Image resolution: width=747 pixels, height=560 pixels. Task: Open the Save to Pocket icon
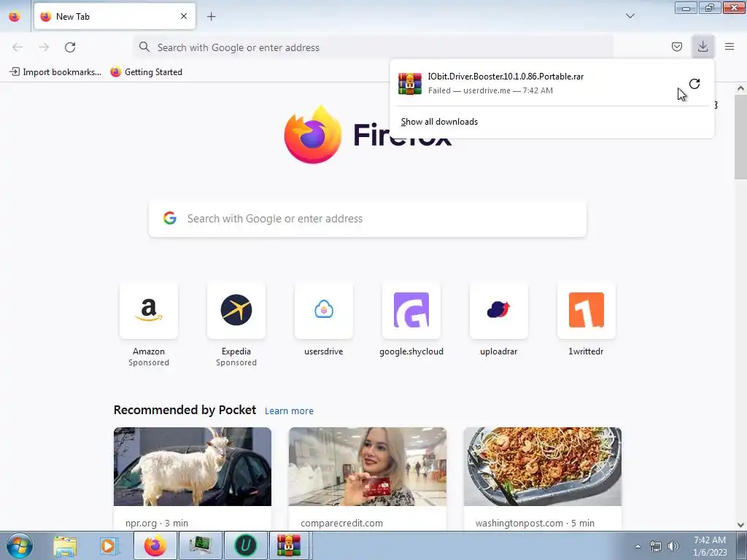click(676, 47)
